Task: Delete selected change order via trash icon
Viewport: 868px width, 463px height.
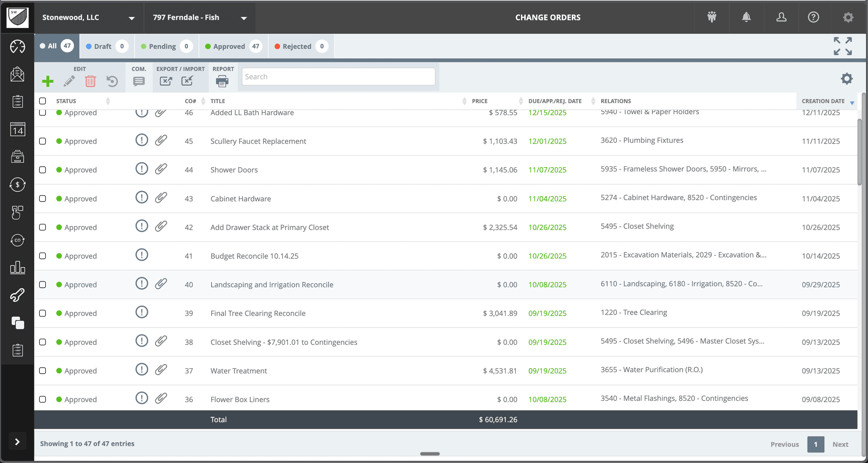Action: 90,81
